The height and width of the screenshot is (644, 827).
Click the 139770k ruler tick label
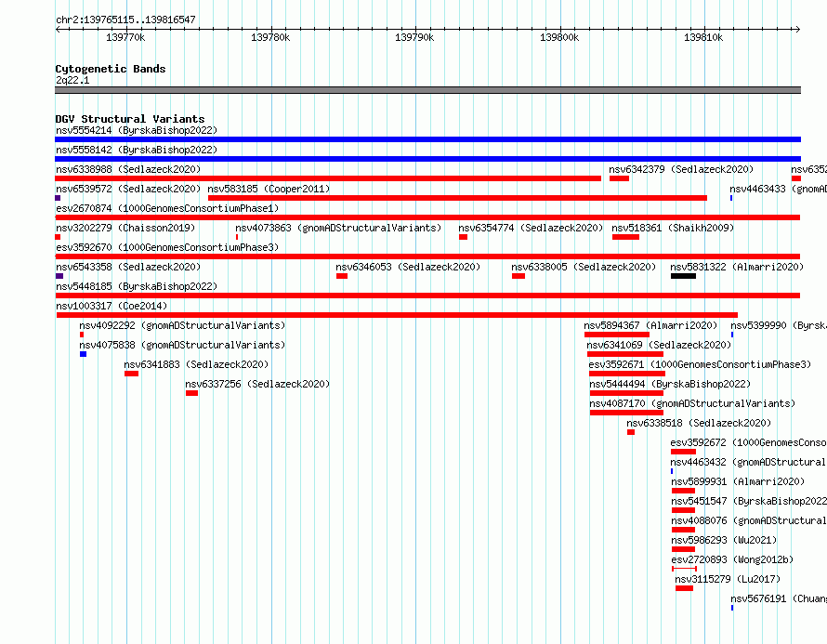pyautogui.click(x=125, y=37)
